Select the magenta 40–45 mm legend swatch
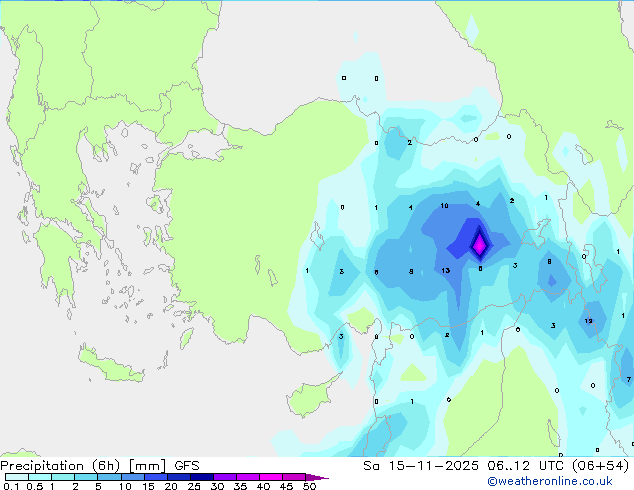 pos(271,477)
